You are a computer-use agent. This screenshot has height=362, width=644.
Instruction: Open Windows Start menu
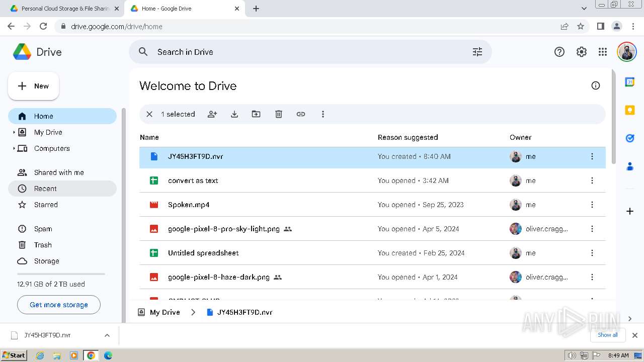(x=14, y=355)
